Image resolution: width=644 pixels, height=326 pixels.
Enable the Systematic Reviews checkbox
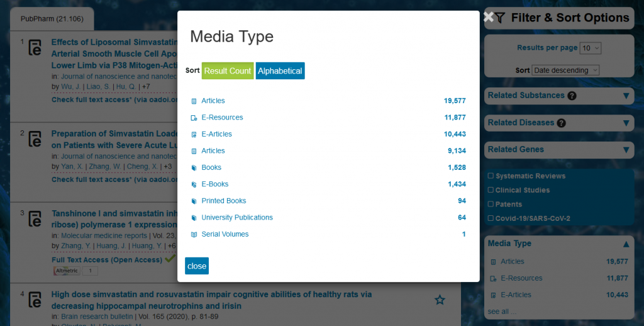(491, 176)
